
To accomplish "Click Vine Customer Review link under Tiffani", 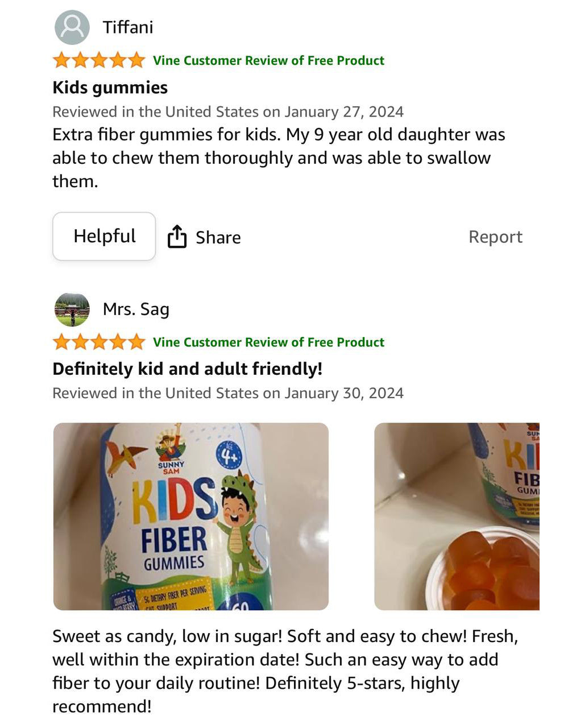I will [x=268, y=60].
